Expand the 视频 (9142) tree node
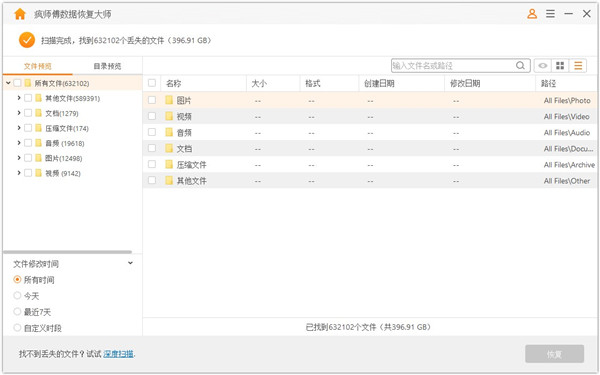The image size is (600, 375). [19, 173]
